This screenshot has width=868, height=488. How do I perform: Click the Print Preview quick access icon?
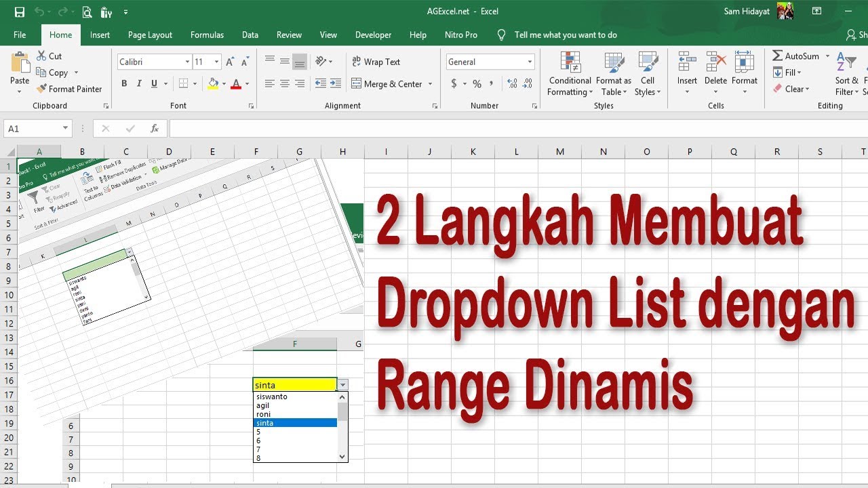pos(87,12)
